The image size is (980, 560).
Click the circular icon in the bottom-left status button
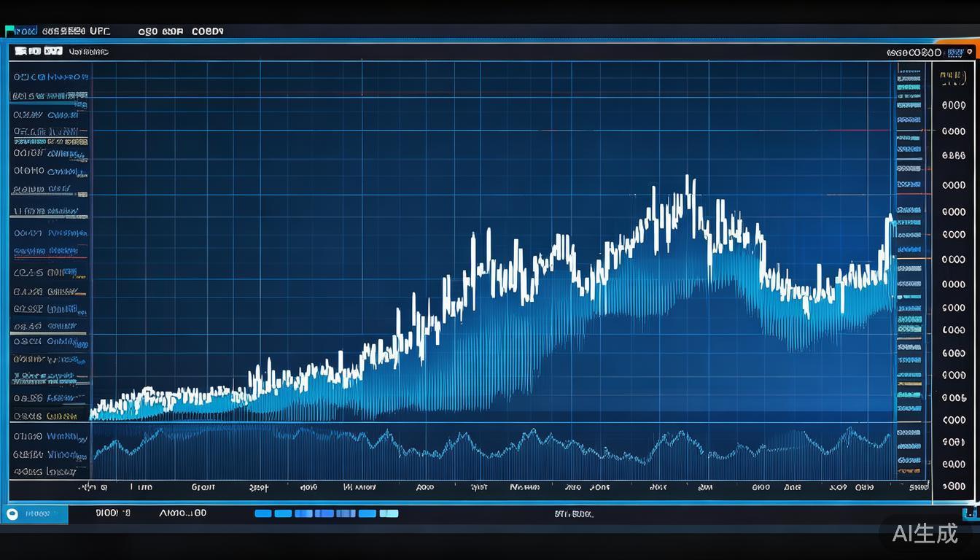12,514
